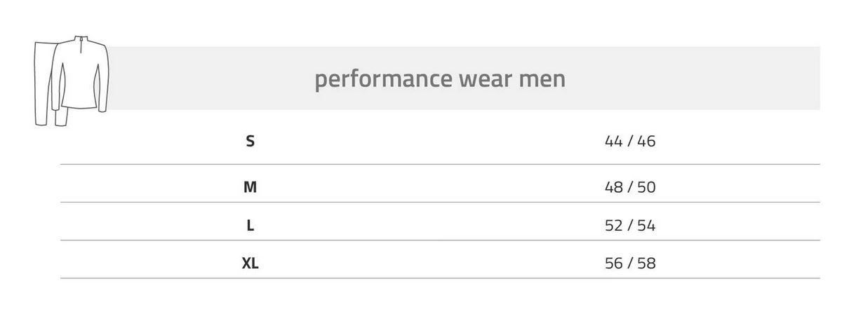Select the size S label
This screenshot has height=319, width=868.
click(x=251, y=141)
